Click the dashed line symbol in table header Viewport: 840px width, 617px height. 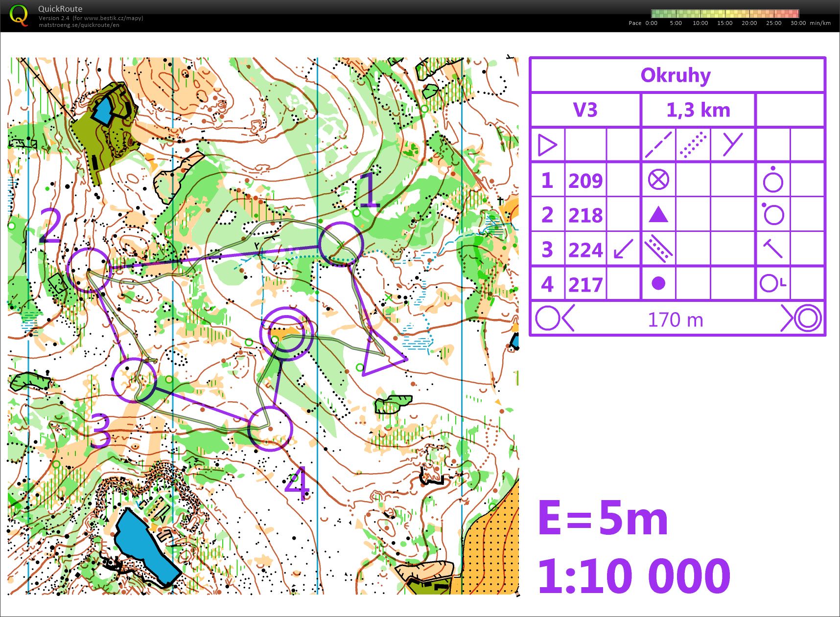tap(658, 145)
